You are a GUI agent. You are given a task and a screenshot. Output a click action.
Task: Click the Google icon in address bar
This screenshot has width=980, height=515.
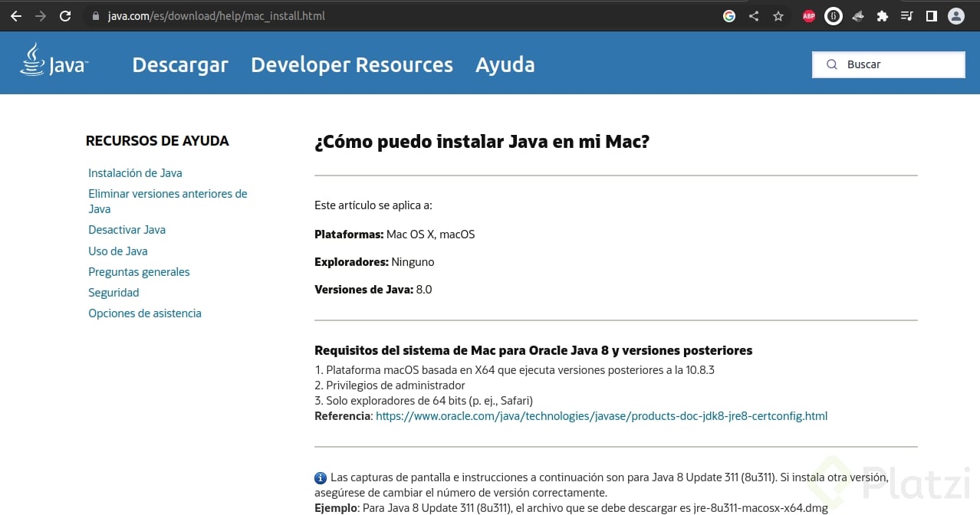coord(729,15)
